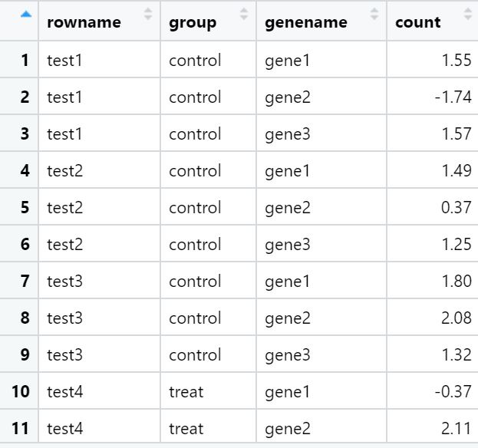
Task: Select row number 11 in the index column
Action: 21,428
